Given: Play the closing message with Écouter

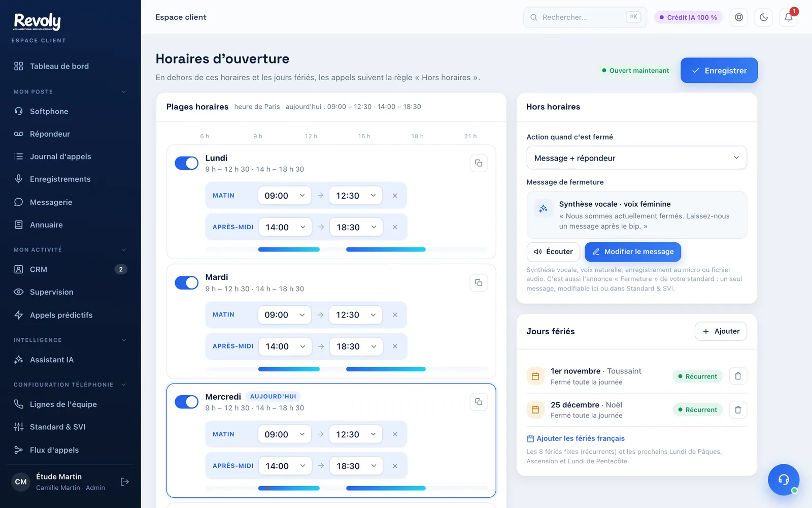Looking at the screenshot, I should coord(553,251).
